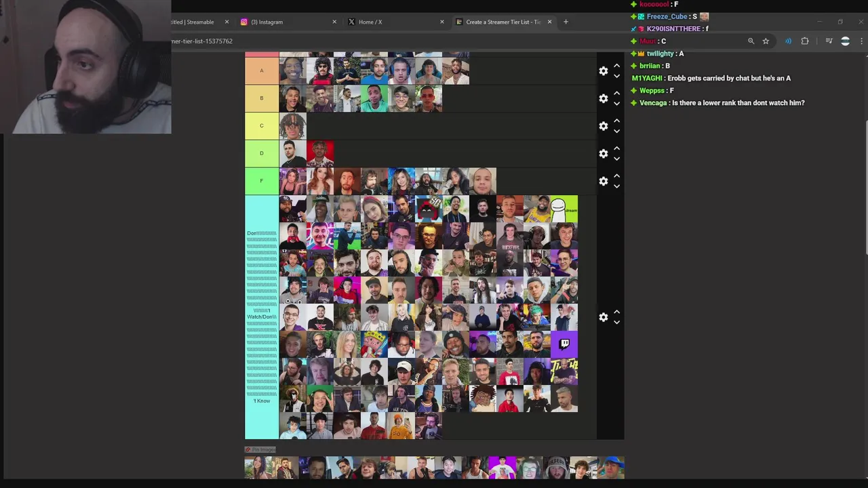
Task: Click the zoom magnifier icon in address bar
Action: (751, 41)
